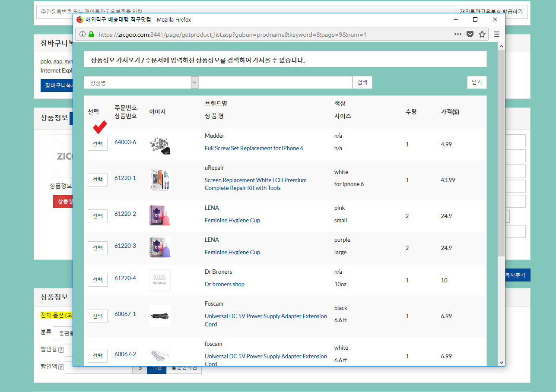Click the no-image placeholder for Dr Broners

point(160,280)
